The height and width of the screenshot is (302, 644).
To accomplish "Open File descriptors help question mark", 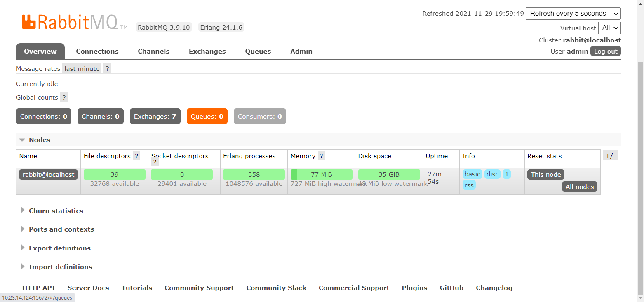I will pos(136,156).
